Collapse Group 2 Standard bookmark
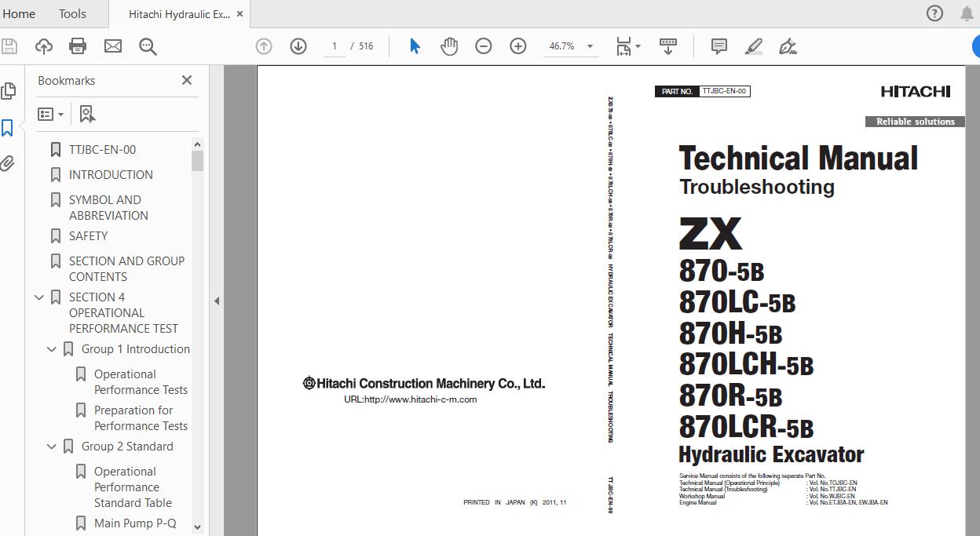Screen dimensions: 980x536 [52, 447]
